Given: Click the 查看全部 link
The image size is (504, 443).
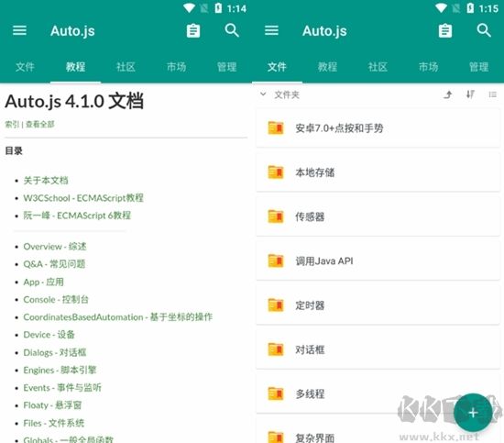Looking at the screenshot, I should [39, 124].
